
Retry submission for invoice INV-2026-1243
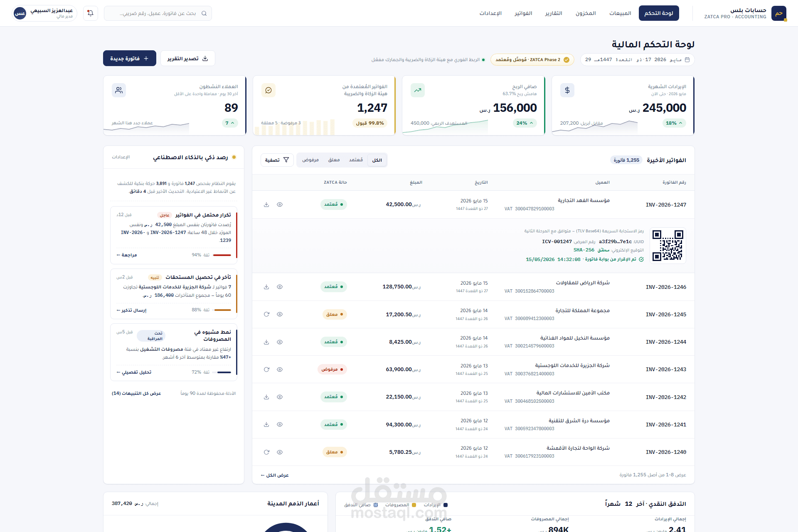(x=266, y=369)
